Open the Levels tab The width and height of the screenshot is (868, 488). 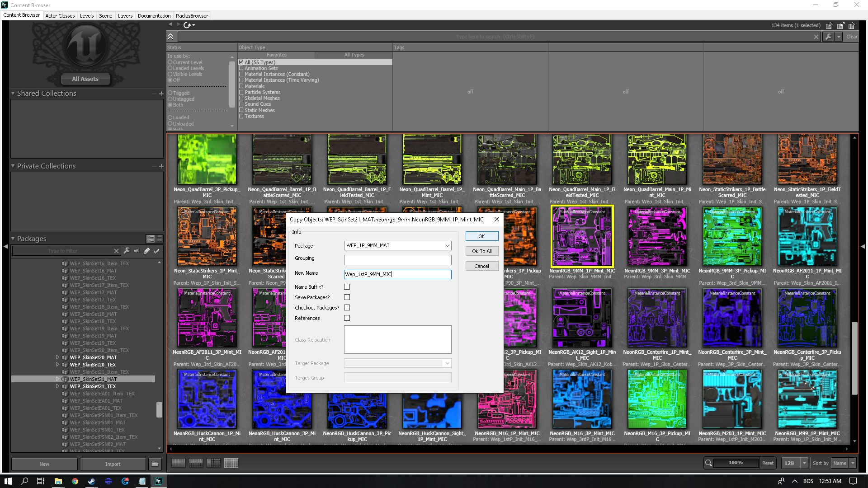click(x=87, y=16)
